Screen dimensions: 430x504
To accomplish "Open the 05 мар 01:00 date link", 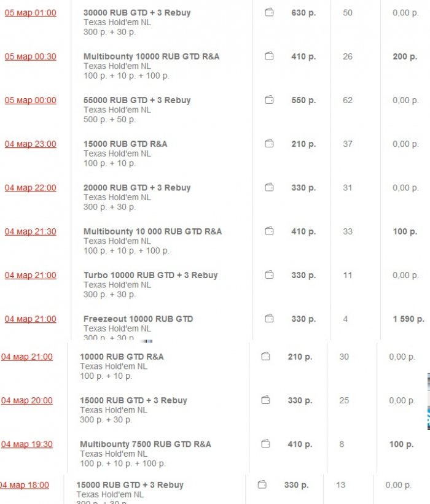I will (30, 13).
